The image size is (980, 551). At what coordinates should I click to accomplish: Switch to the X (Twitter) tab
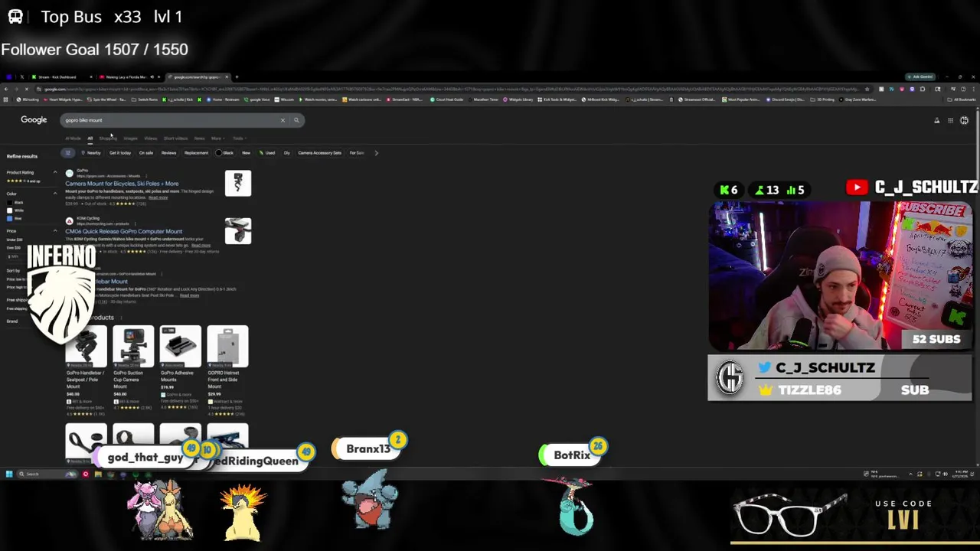22,77
